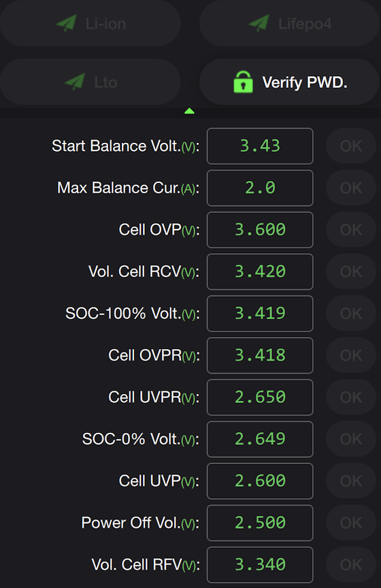381x588 pixels.
Task: Click OK next to Cell OVPR
Action: (351, 355)
